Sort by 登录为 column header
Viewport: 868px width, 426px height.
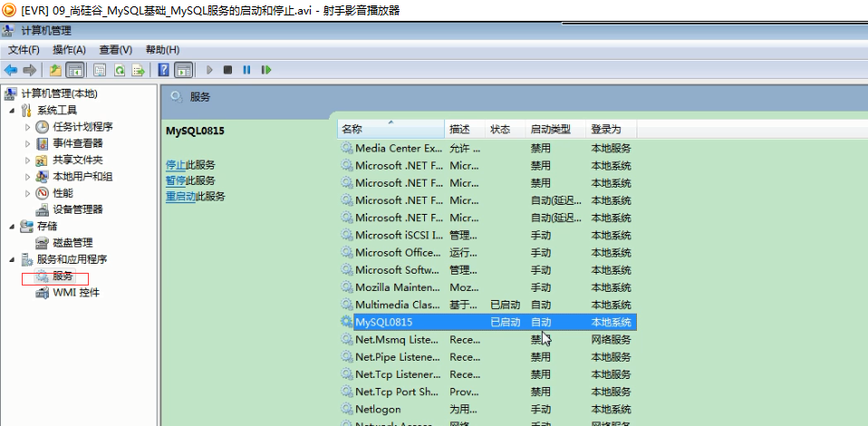(612, 129)
